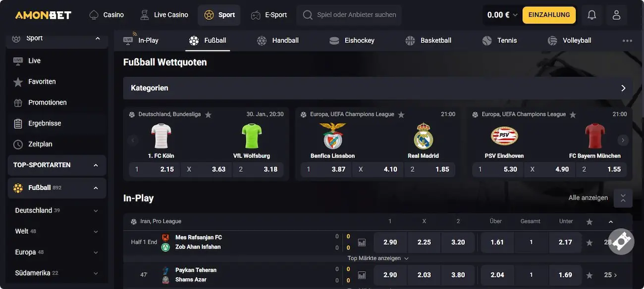644x289 pixels.
Task: Select the E-Sport section icon
Action: tap(256, 15)
